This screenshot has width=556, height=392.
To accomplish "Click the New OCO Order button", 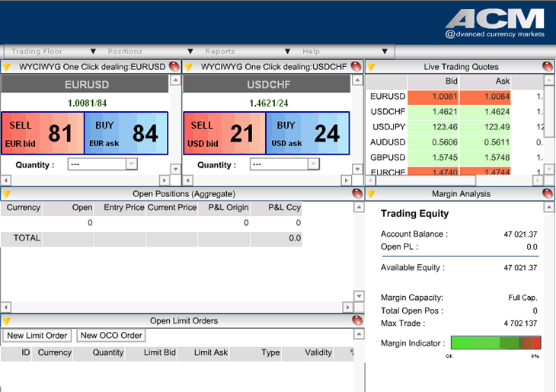I will 111,335.
